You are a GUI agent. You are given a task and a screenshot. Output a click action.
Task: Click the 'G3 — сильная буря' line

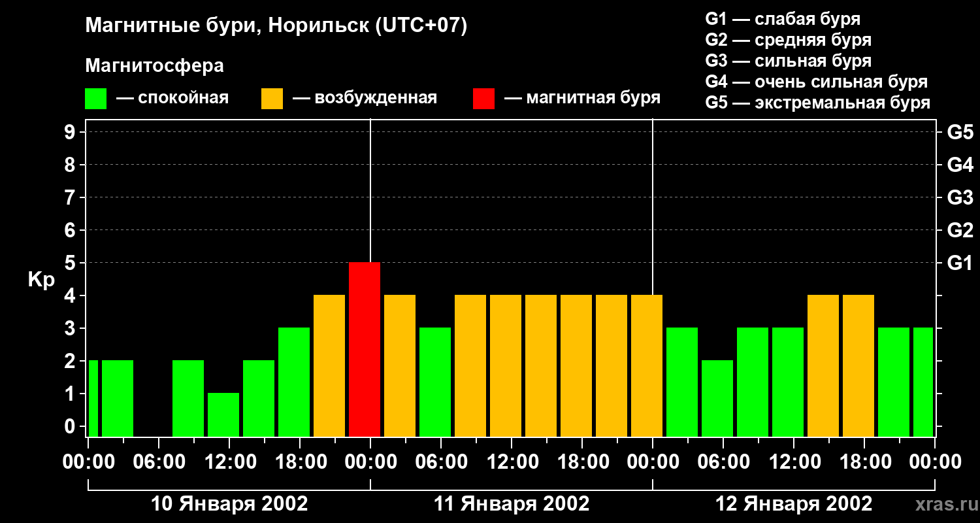click(788, 61)
